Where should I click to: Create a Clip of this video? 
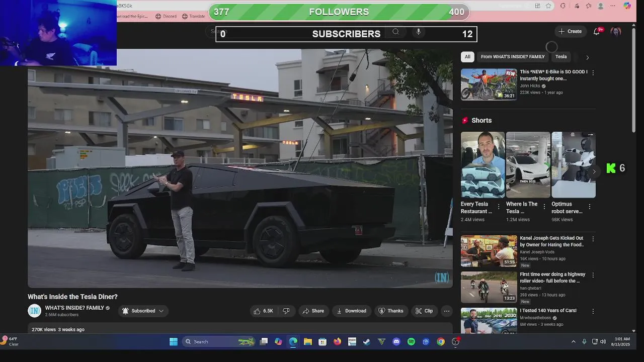coord(424,311)
